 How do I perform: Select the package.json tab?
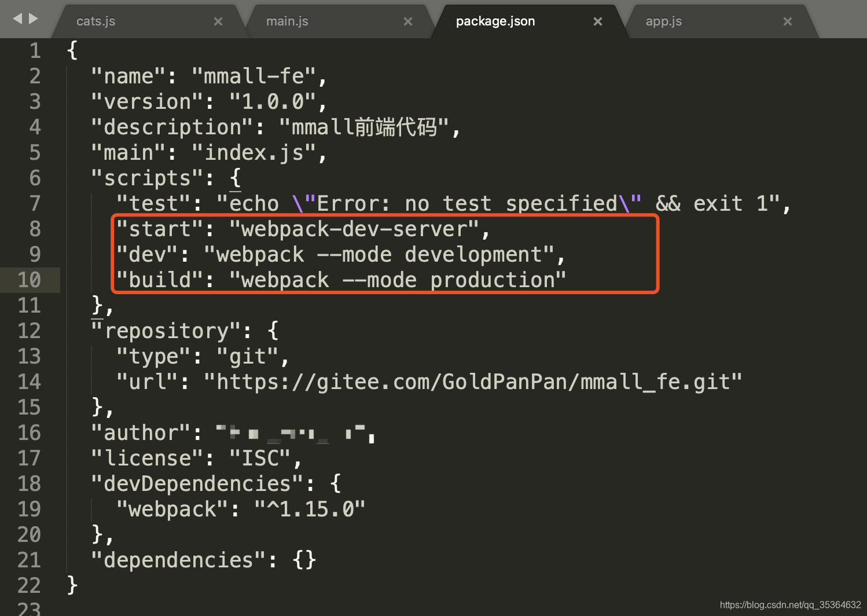click(x=495, y=21)
